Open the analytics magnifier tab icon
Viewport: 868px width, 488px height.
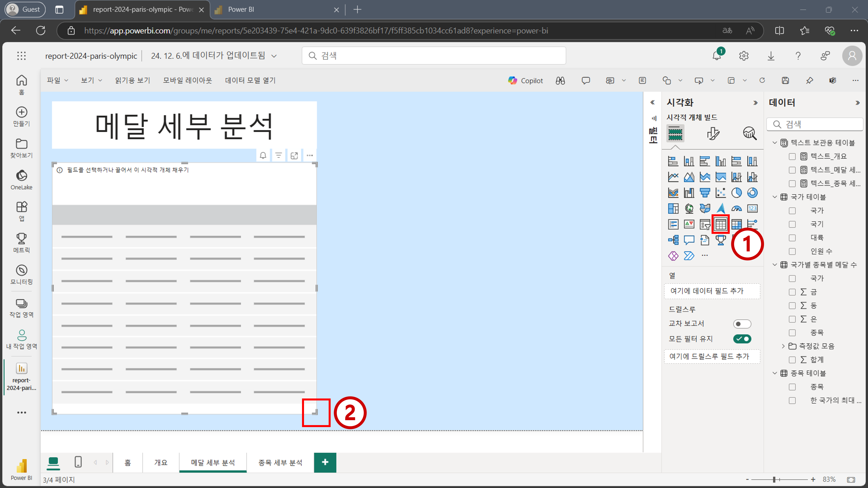click(x=749, y=133)
